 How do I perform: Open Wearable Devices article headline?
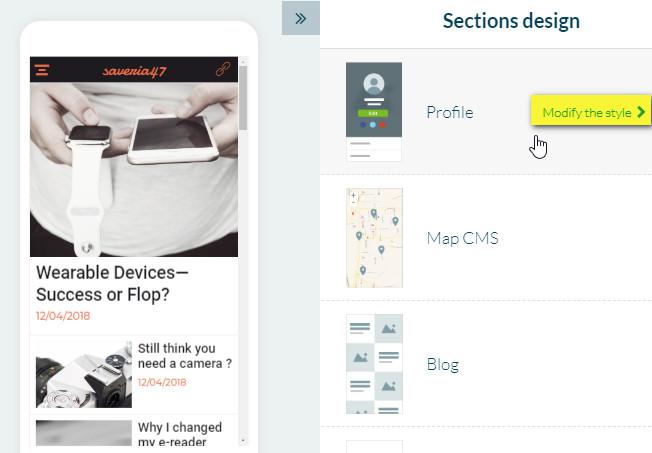(112, 283)
